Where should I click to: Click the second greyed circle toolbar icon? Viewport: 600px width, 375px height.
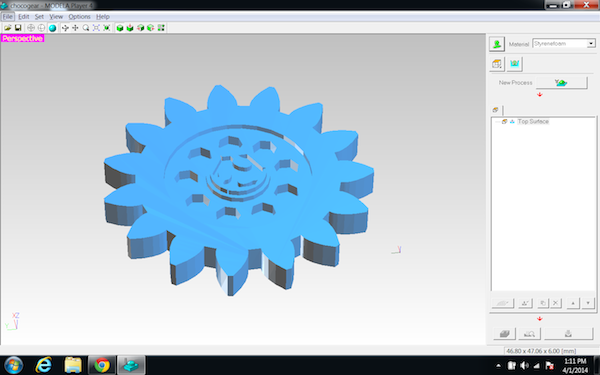tap(41, 28)
